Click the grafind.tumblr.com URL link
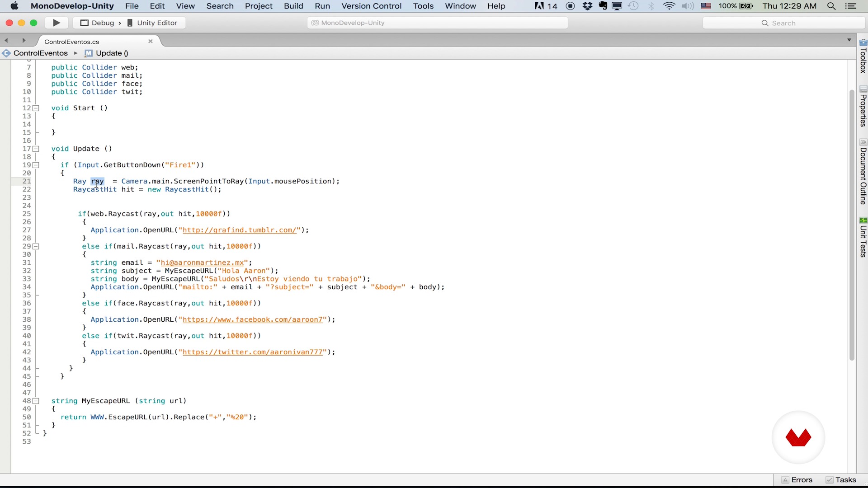Screen dimensions: 868x488 [x=240, y=230]
